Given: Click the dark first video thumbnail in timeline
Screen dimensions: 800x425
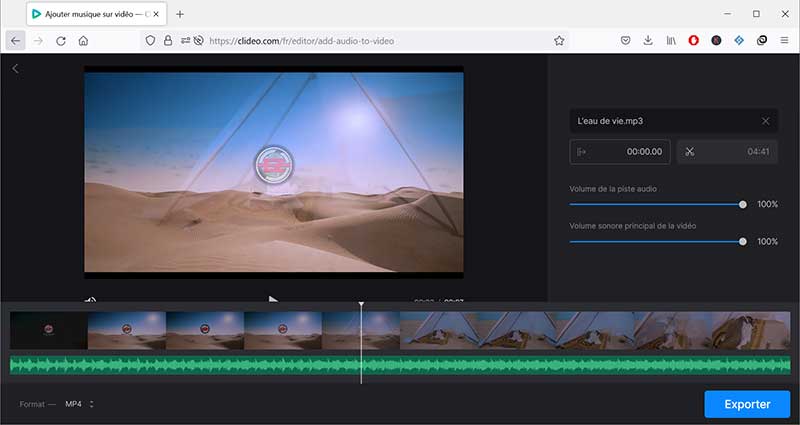Looking at the screenshot, I should point(49,331).
